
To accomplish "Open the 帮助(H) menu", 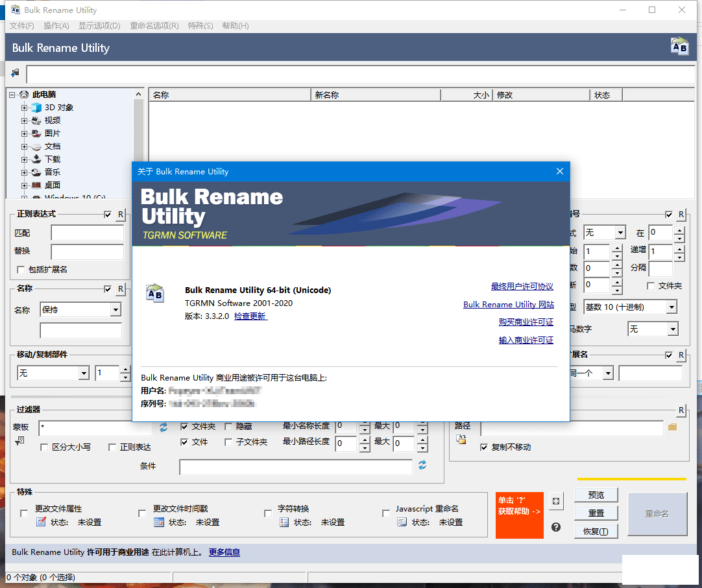I will tap(236, 25).
